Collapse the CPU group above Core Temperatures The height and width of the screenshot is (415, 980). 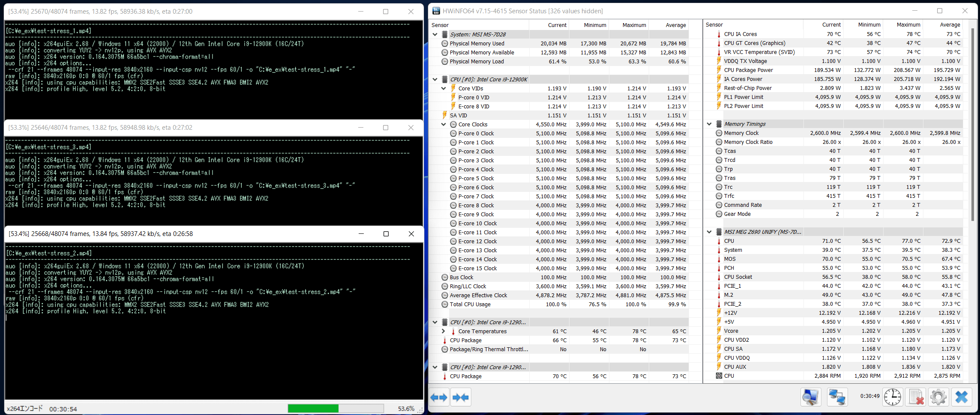[x=435, y=322]
